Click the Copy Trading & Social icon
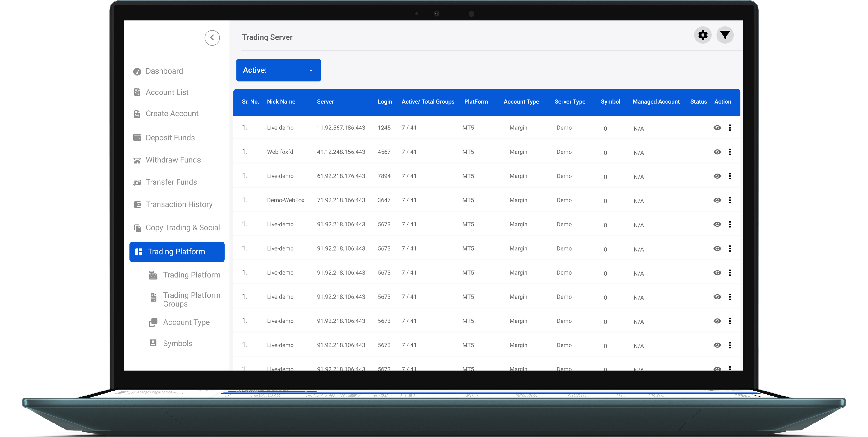This screenshot has width=868, height=437. pyautogui.click(x=137, y=228)
